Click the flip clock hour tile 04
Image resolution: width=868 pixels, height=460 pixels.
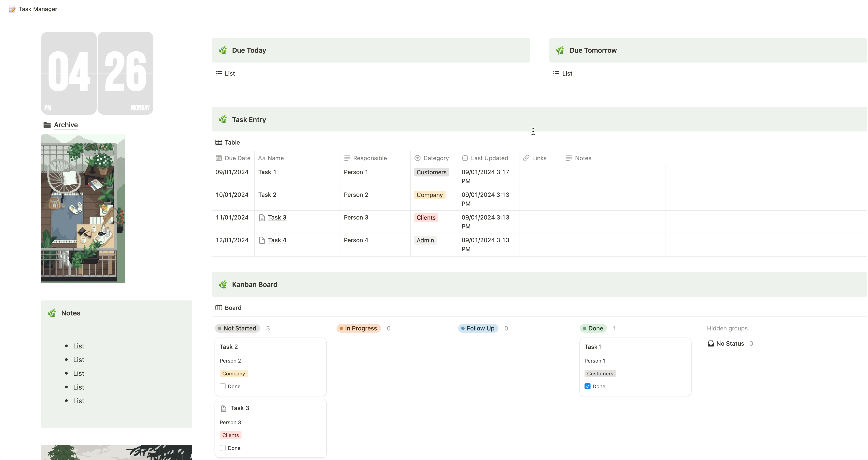69,73
